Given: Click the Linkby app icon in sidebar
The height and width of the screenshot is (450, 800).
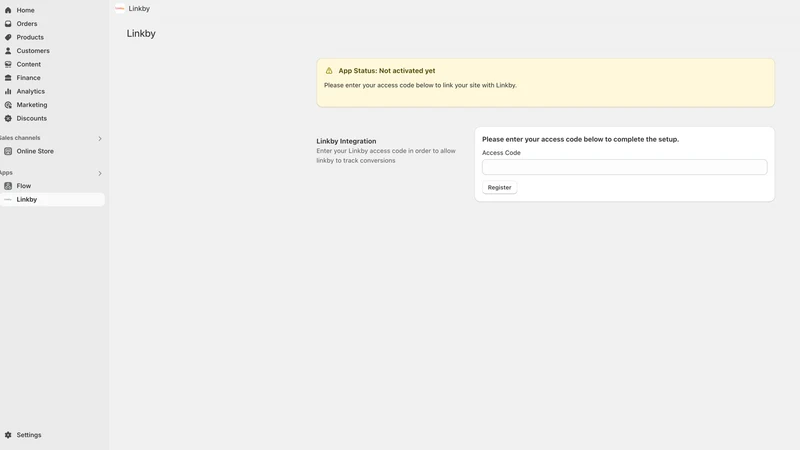Looking at the screenshot, I should point(8,199).
